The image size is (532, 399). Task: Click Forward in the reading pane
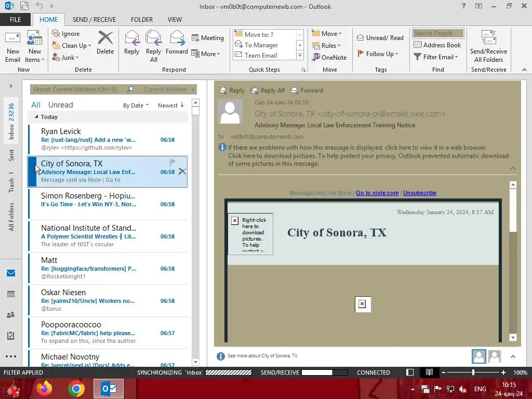(307, 90)
